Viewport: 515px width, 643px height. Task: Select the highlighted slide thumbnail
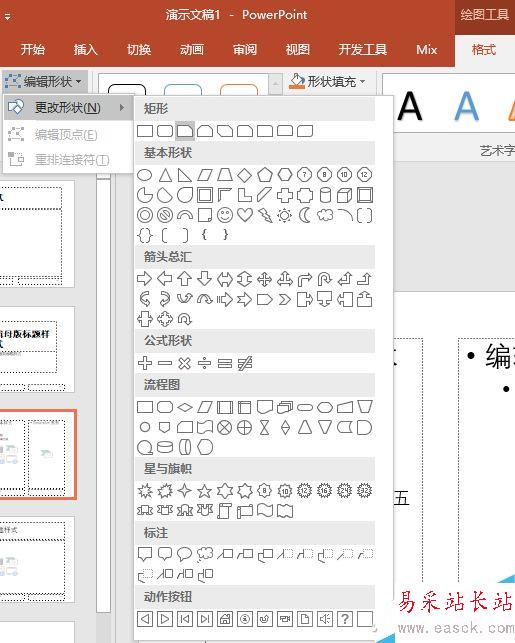point(38,454)
